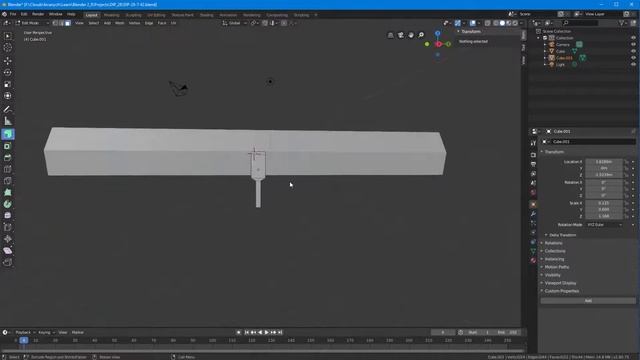Image resolution: width=640 pixels, height=360 pixels.
Task: Expand the Visibility panel
Action: pos(553,275)
